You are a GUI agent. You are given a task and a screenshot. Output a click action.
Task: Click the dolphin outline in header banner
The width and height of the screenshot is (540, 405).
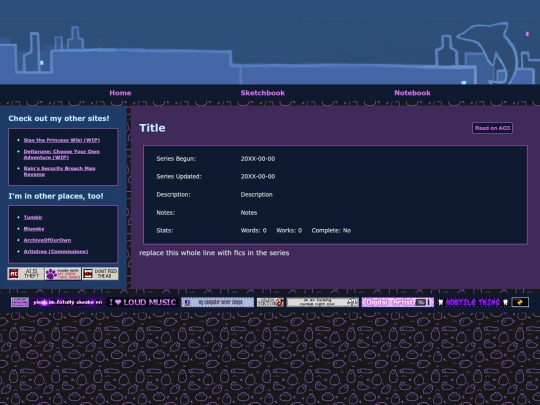(489, 52)
